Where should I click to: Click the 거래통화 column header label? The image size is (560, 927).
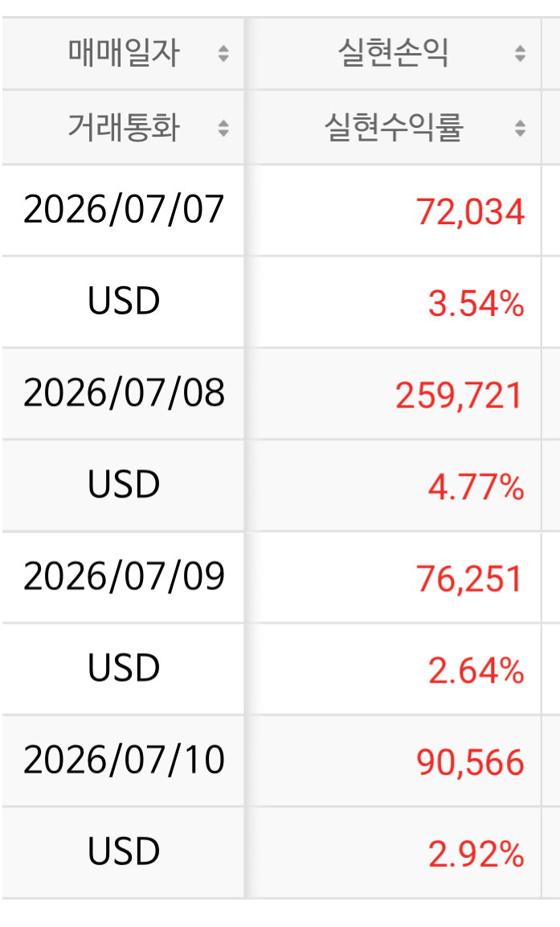tap(124, 127)
